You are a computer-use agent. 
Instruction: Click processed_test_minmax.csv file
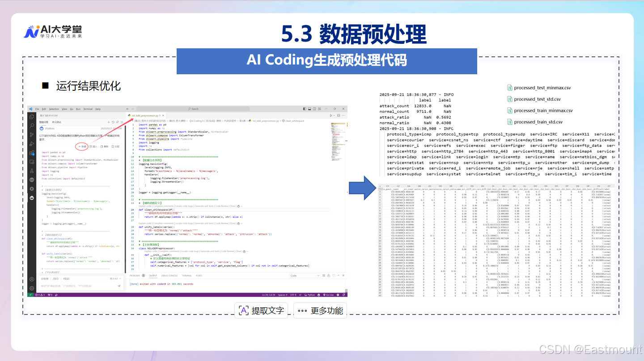(x=539, y=88)
